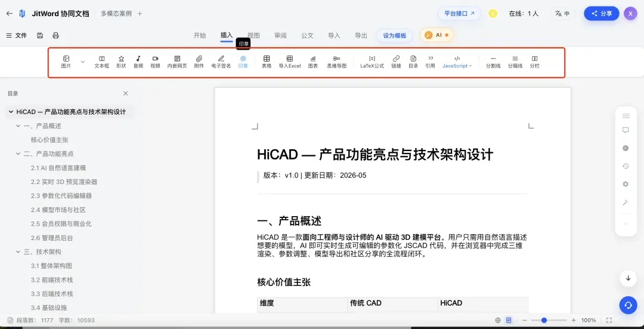Open the 平台接口 link
This screenshot has width=644, height=329.
[459, 14]
